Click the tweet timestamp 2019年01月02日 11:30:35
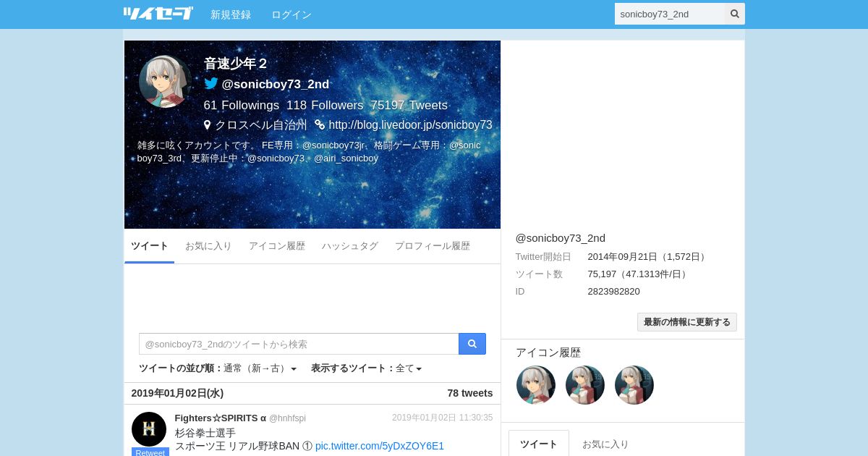The width and height of the screenshot is (868, 456). click(443, 418)
